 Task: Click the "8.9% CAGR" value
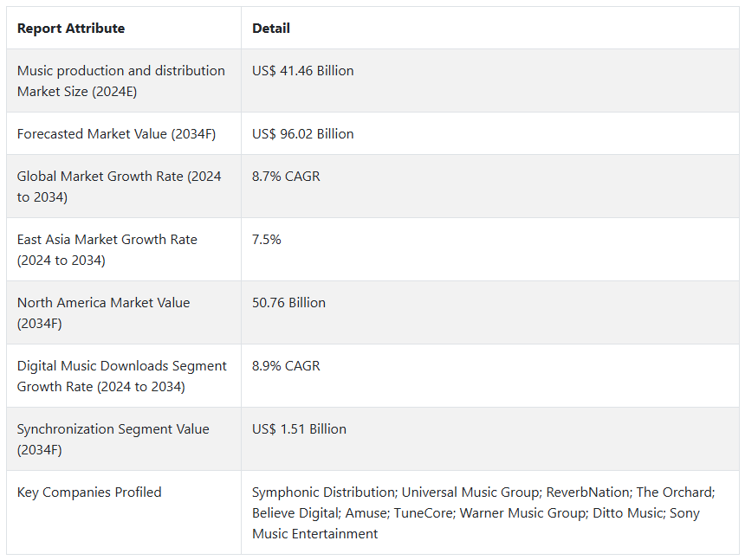(x=286, y=366)
